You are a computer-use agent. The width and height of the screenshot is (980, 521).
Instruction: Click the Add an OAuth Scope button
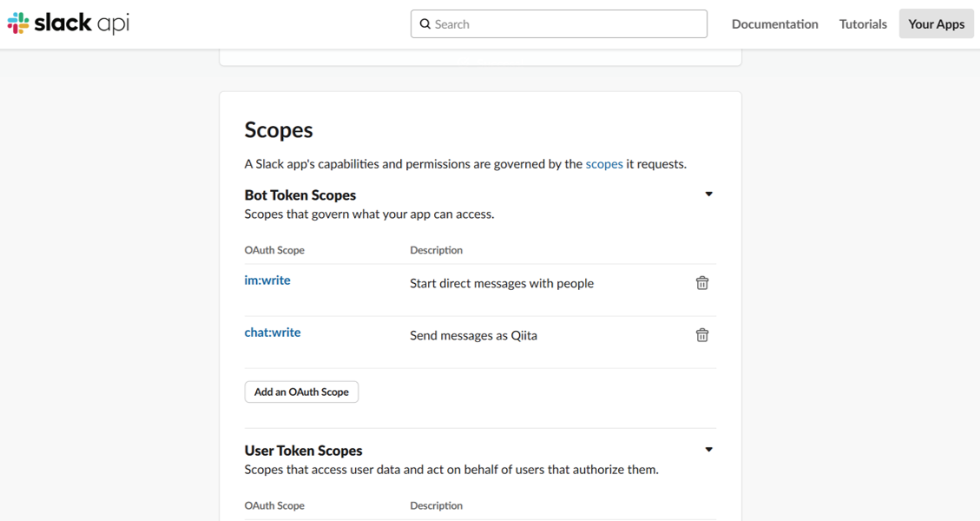coord(301,392)
